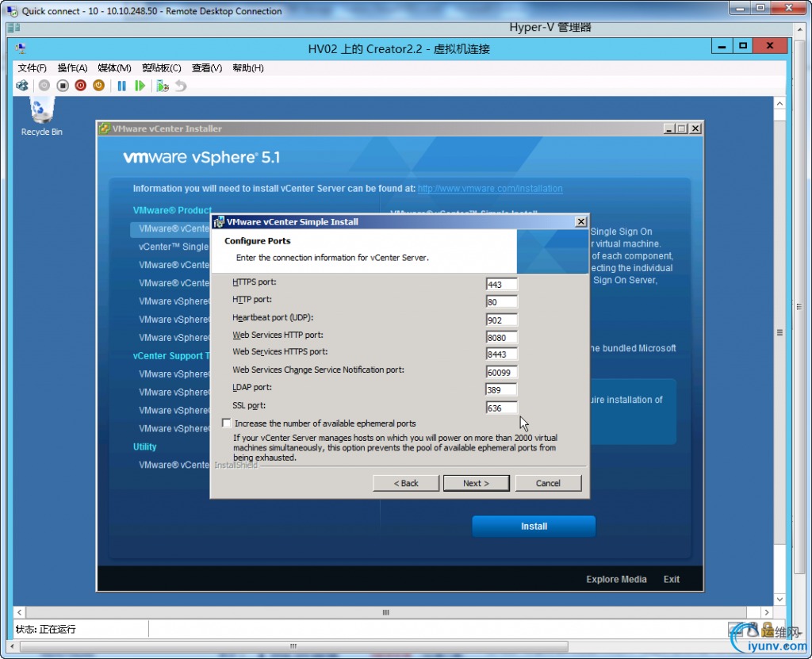Close the vCenter Simple Install dialog
Image resolution: width=812 pixels, height=659 pixels.
tap(581, 222)
